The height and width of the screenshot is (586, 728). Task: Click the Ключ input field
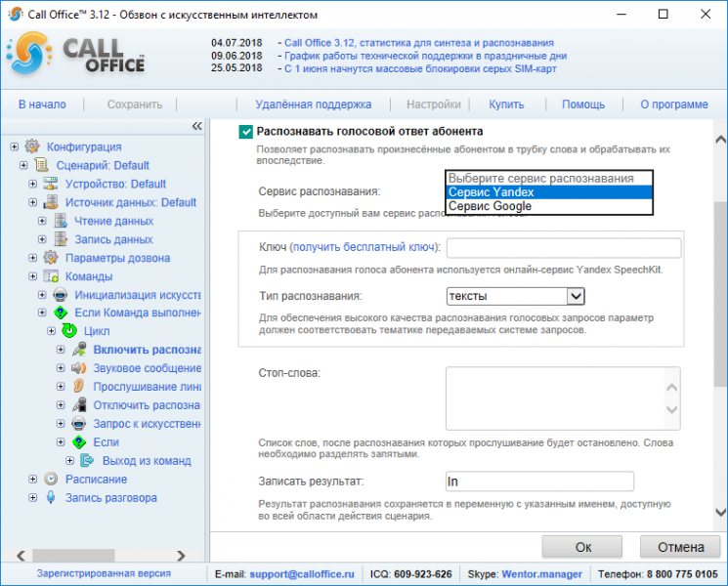click(564, 248)
